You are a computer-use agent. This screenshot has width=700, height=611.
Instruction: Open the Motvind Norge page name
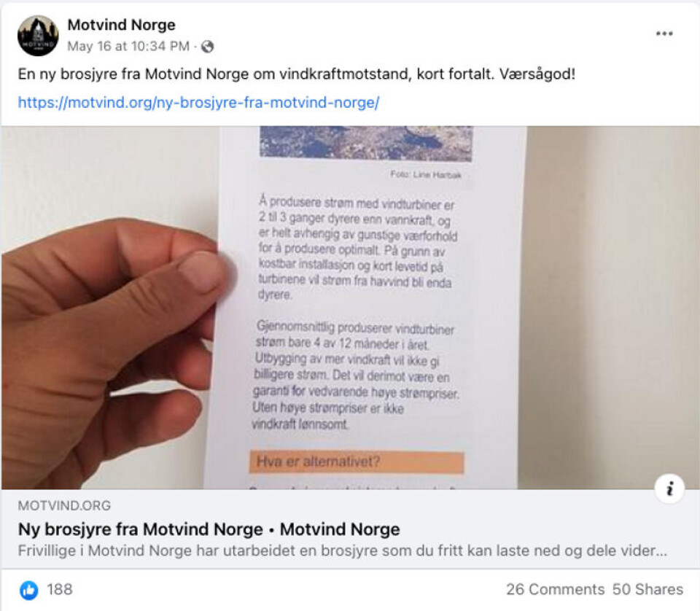coord(122,25)
